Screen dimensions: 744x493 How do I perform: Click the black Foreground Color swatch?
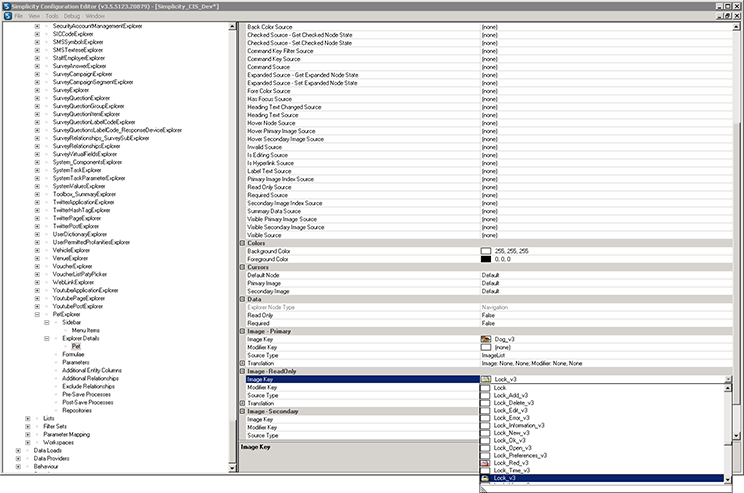tap(486, 259)
